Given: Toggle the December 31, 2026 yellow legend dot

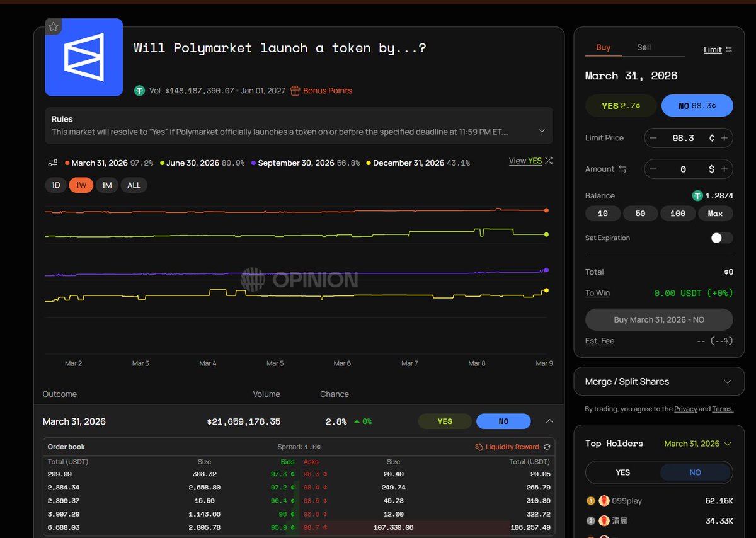Looking at the screenshot, I should 369,163.
